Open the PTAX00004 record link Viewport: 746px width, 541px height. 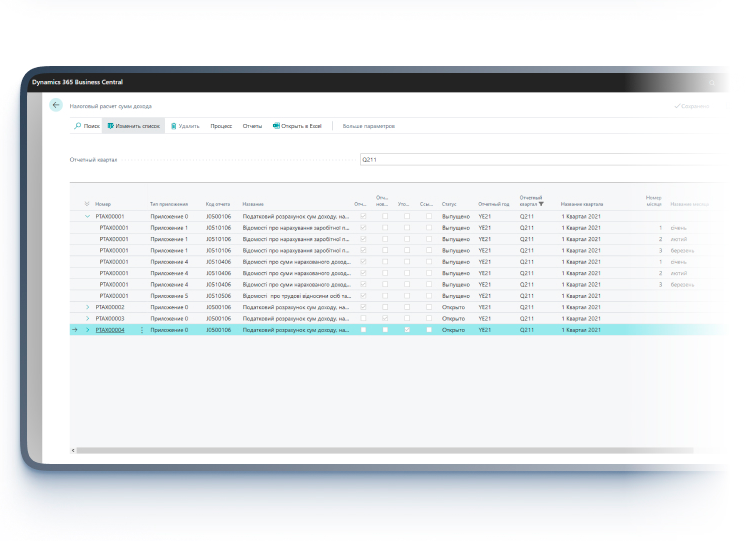click(110, 330)
